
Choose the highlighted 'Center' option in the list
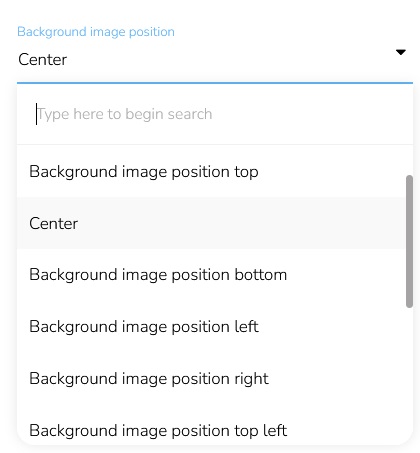tap(211, 223)
